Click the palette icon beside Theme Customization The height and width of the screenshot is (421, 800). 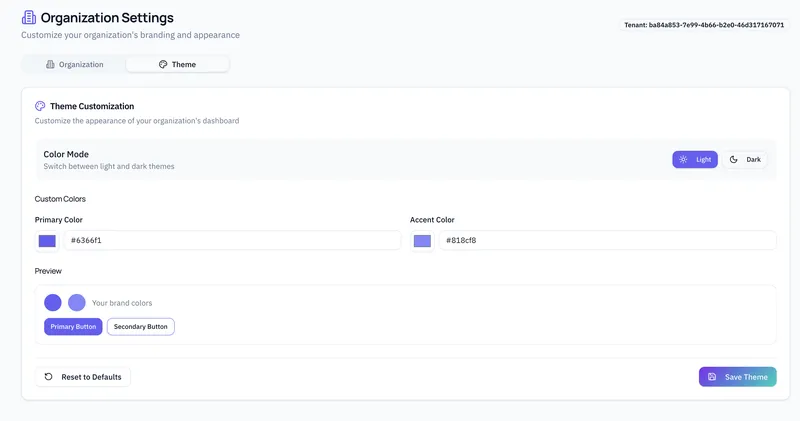pyautogui.click(x=40, y=106)
